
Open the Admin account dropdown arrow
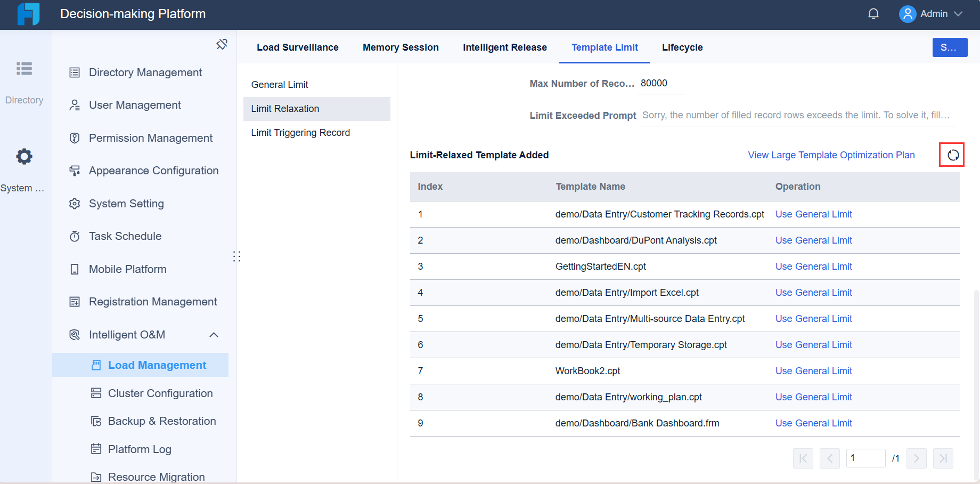pyautogui.click(x=958, y=14)
